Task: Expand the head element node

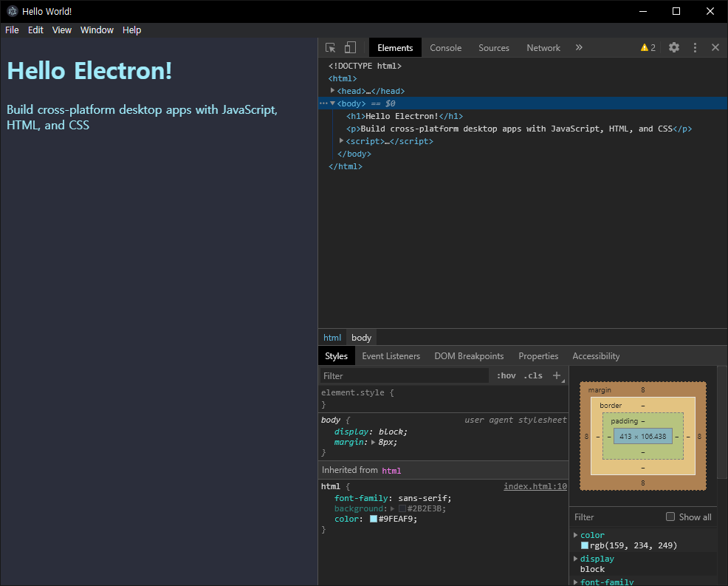Action: click(x=332, y=91)
